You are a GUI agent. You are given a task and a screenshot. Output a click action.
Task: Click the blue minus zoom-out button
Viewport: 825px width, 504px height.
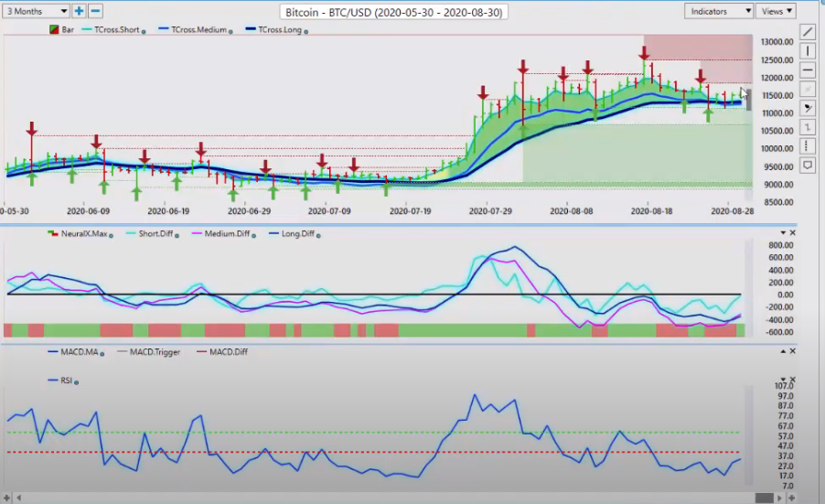(x=95, y=11)
